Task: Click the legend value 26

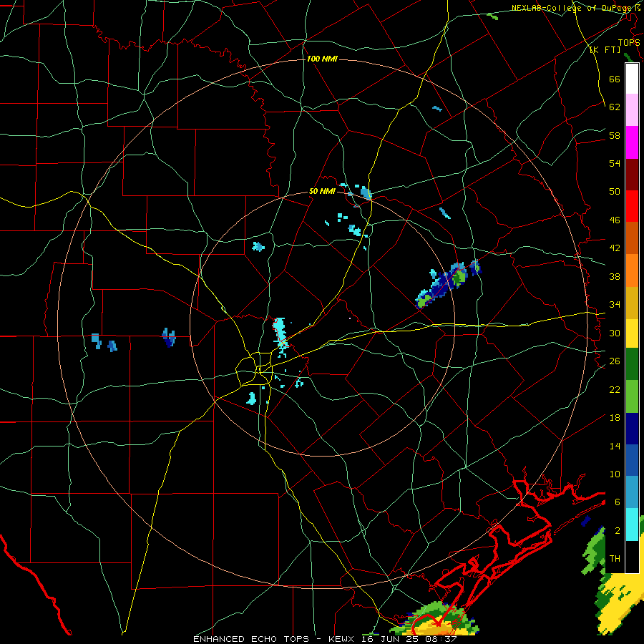Action: [x=615, y=361]
